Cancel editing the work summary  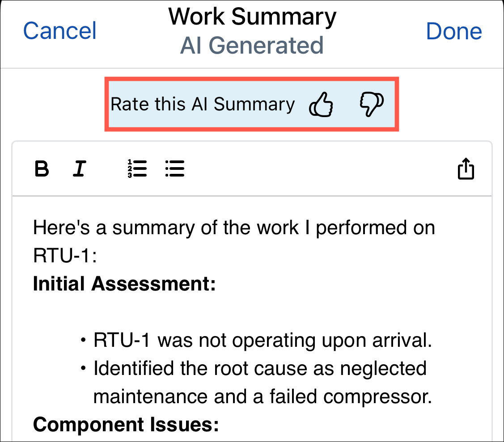[x=60, y=31]
